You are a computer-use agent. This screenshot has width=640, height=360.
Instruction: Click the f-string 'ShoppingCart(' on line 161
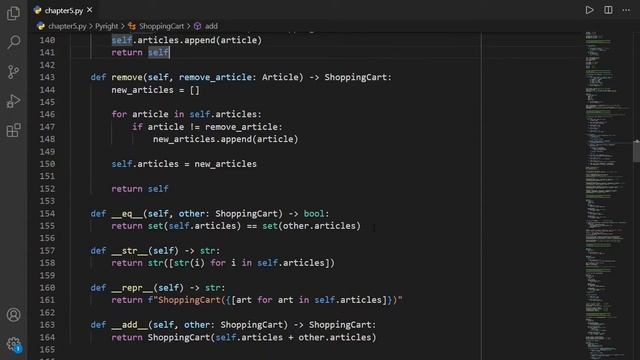(x=192, y=300)
